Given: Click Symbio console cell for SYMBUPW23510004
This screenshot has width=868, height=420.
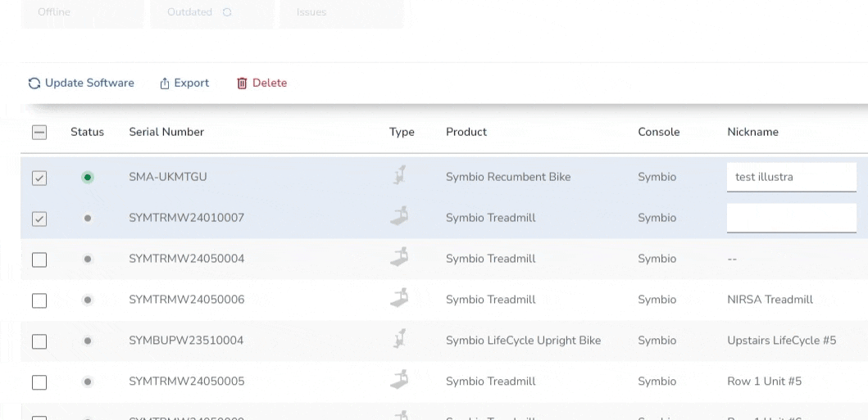Looking at the screenshot, I should pos(657,341).
